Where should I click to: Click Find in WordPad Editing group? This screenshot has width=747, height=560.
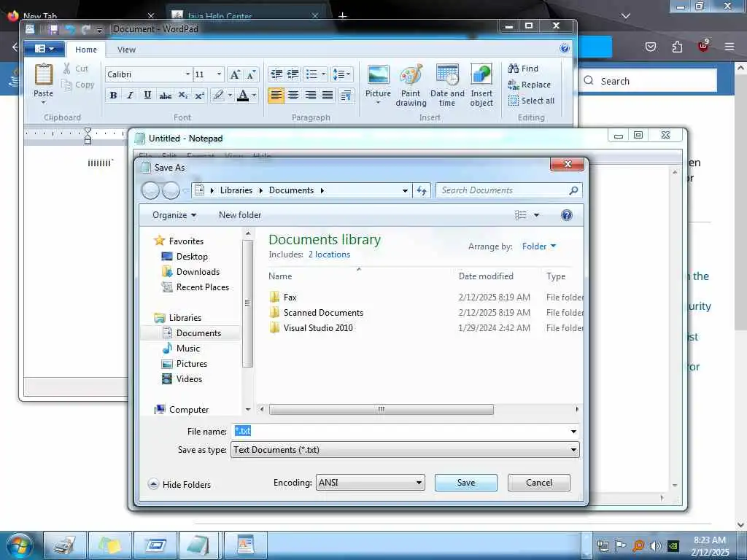[523, 69]
